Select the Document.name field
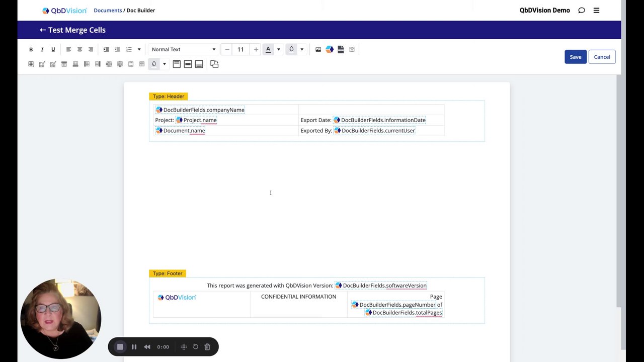The height and width of the screenshot is (362, 644). tap(180, 130)
